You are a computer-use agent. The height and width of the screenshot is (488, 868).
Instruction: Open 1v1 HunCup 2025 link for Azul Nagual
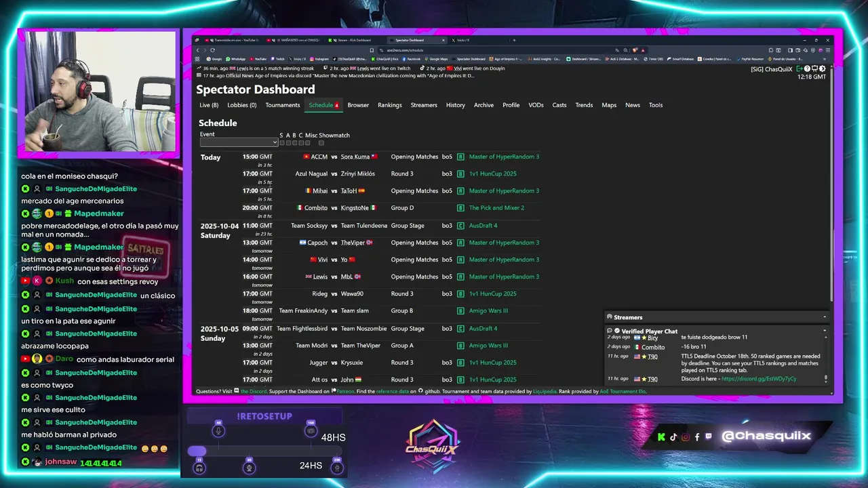492,174
